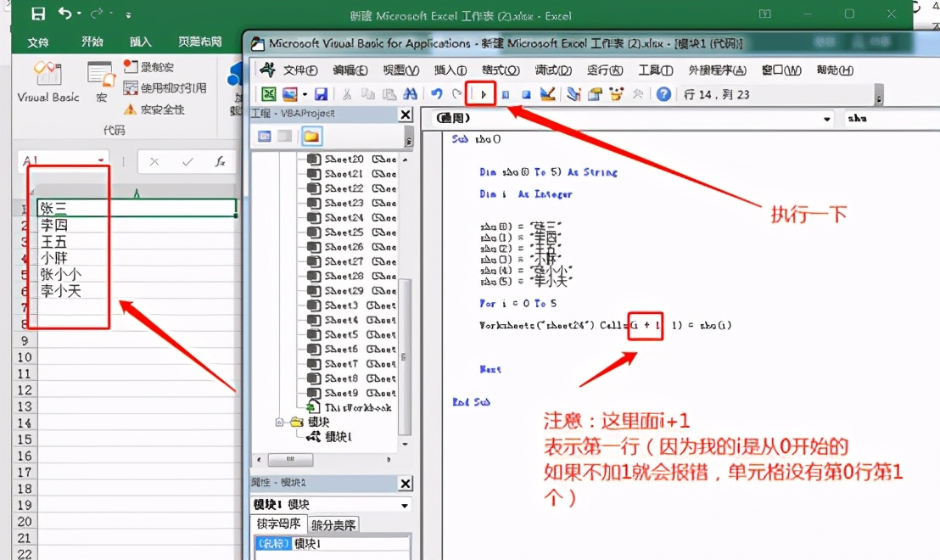
Task: Undo last edit in the VBA editor
Action: (x=436, y=94)
